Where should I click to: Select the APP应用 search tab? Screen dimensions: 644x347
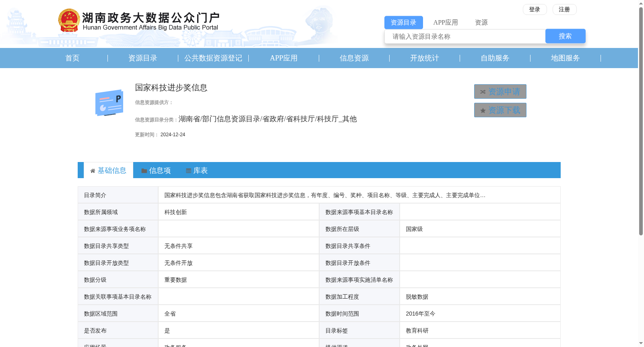coord(446,23)
